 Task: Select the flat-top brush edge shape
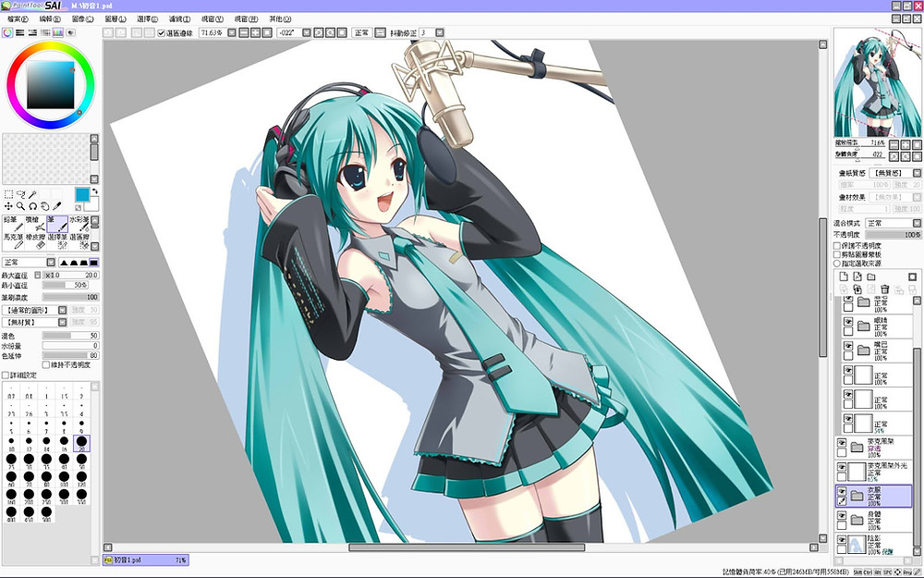[94, 263]
